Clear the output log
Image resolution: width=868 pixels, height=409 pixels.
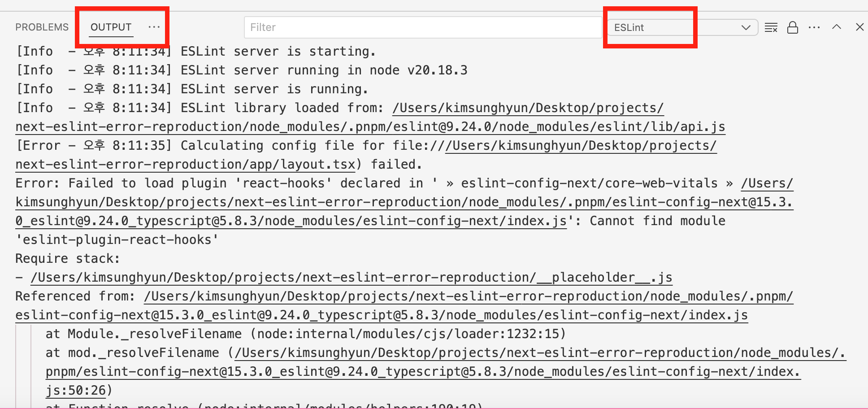(x=771, y=27)
